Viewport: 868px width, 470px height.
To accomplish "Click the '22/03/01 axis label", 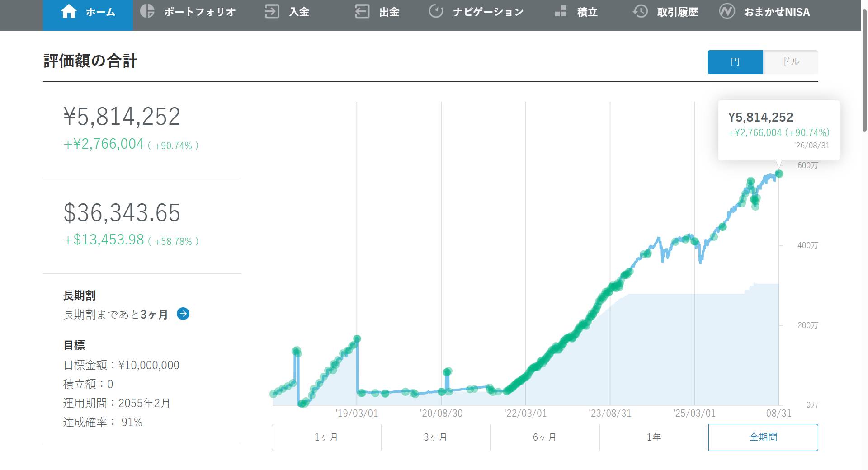I will (525, 413).
